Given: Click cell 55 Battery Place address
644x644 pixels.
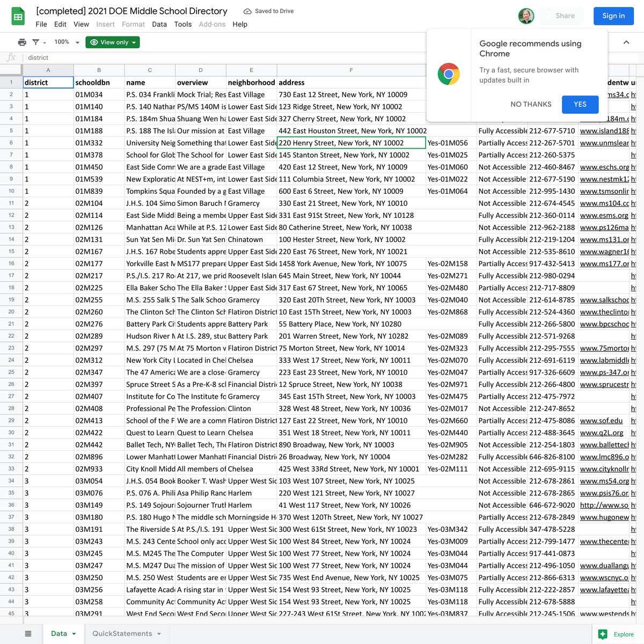Looking at the screenshot, I should pos(351,324).
